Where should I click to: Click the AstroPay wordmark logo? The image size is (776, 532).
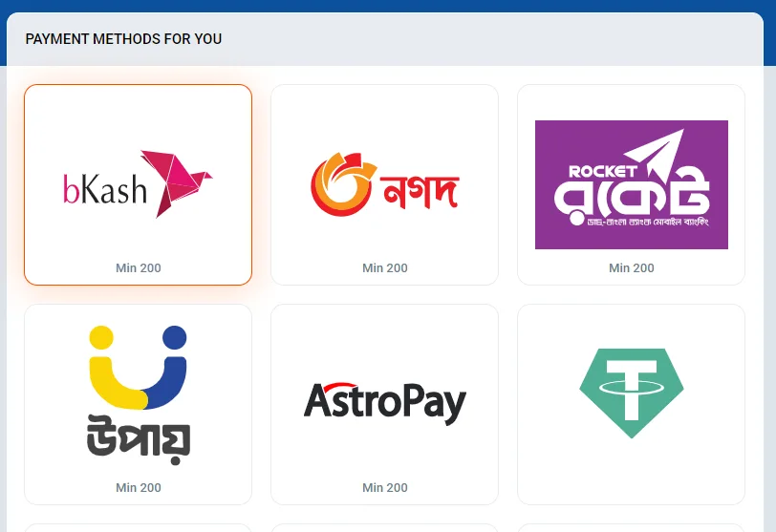[x=384, y=403]
